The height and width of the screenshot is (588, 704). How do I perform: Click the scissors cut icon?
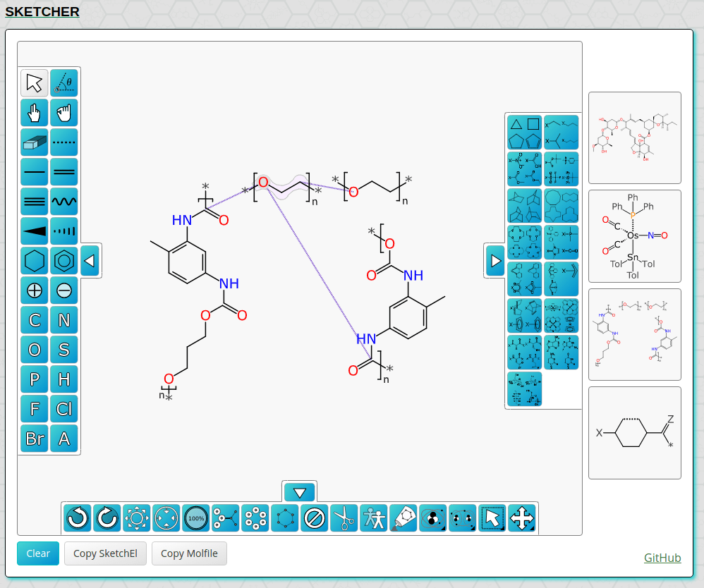344,518
